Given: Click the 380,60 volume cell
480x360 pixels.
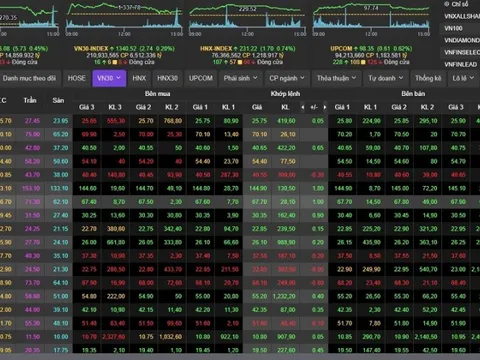Looking at the screenshot, I should (116, 229).
